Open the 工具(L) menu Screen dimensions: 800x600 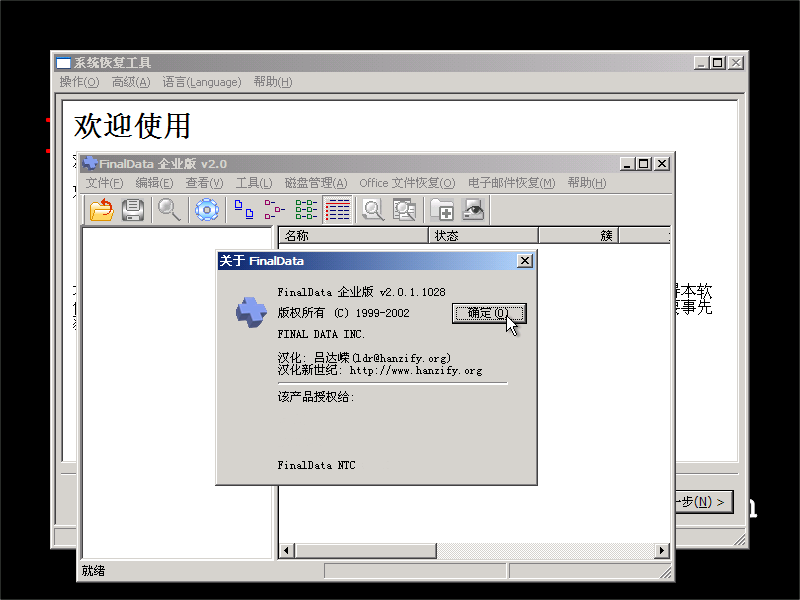pyautogui.click(x=254, y=183)
